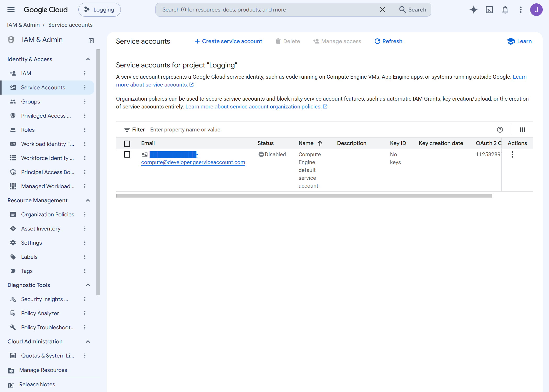This screenshot has width=549, height=392.
Task: Open Organization Policies in sidebar
Action: click(48, 215)
